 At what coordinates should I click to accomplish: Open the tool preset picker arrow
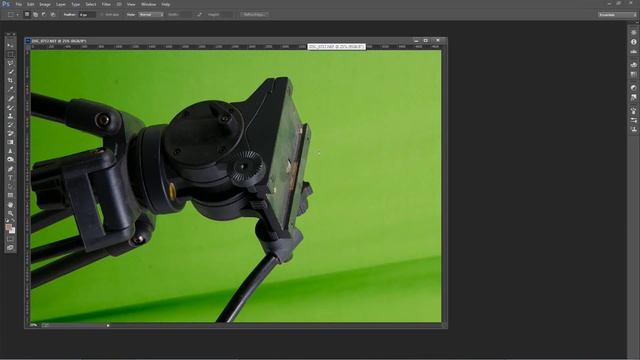click(x=18, y=15)
